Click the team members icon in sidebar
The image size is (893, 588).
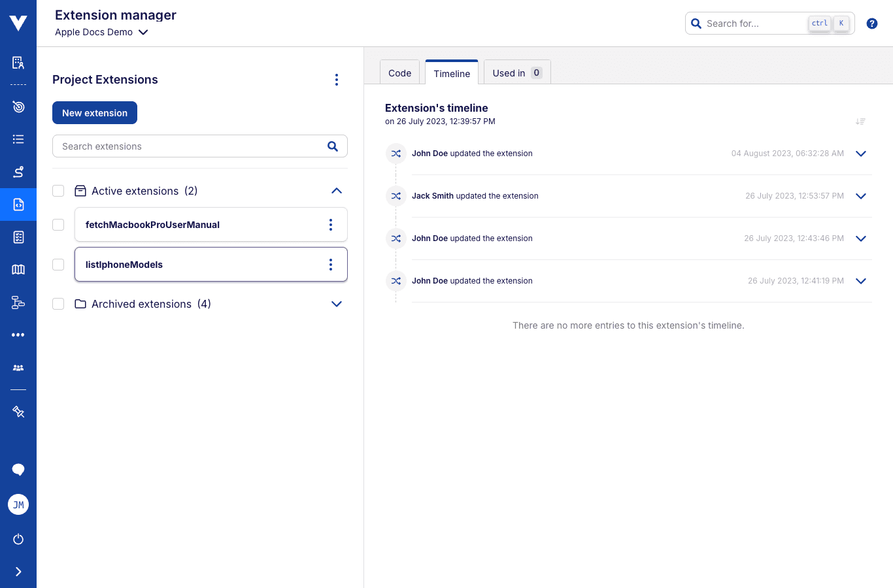coord(18,368)
